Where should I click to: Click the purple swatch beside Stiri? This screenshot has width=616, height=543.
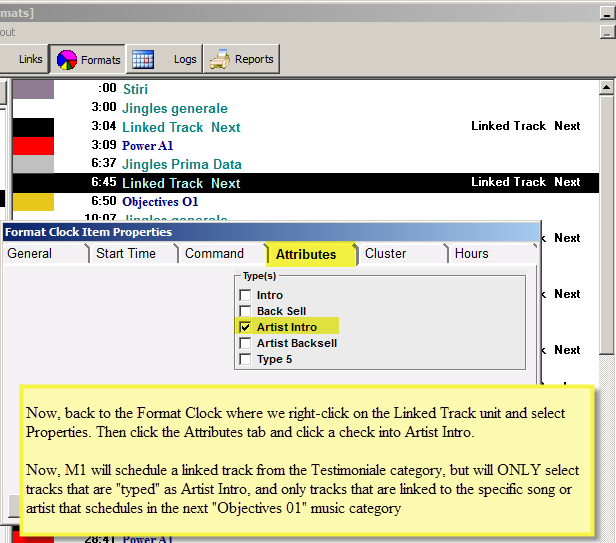pyautogui.click(x=33, y=89)
